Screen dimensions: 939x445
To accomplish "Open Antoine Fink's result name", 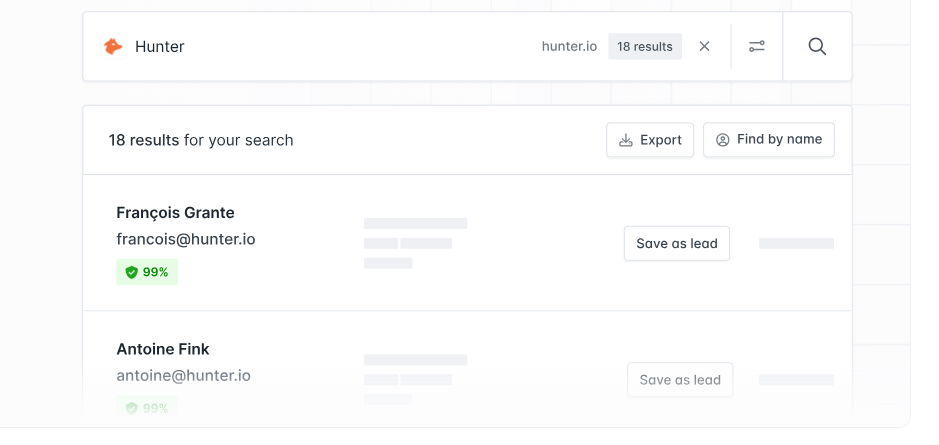I will (163, 349).
